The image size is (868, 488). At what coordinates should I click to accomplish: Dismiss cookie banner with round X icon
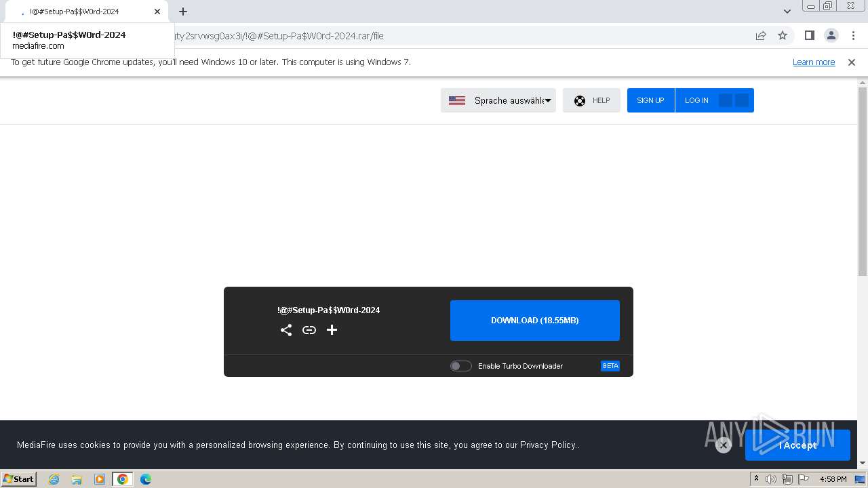pyautogui.click(x=724, y=445)
